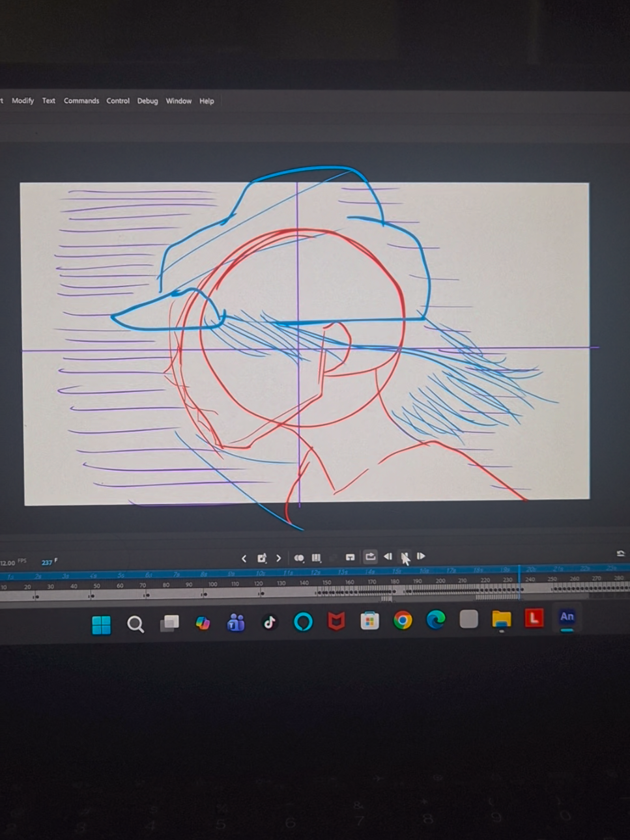Click the insert keyframe icon
The width and height of the screenshot is (630, 840).
[x=261, y=558]
